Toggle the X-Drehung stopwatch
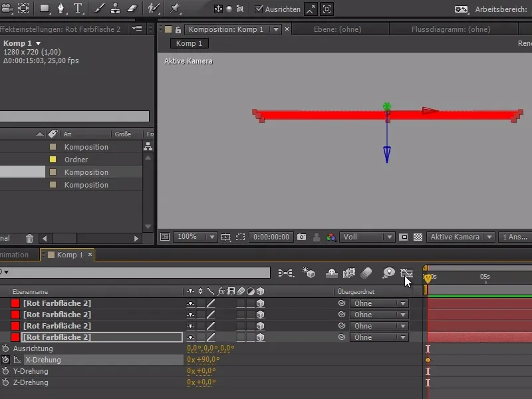Viewport: 532px width, 399px height. pyautogui.click(x=5, y=360)
